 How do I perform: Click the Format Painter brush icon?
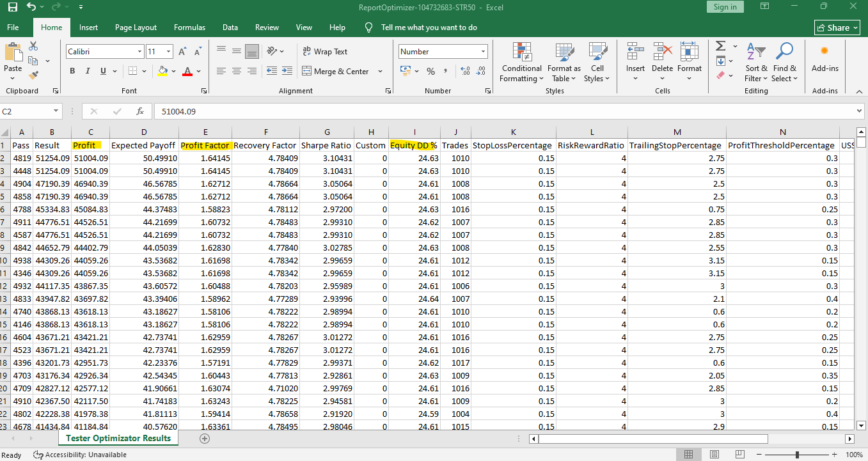click(33, 75)
